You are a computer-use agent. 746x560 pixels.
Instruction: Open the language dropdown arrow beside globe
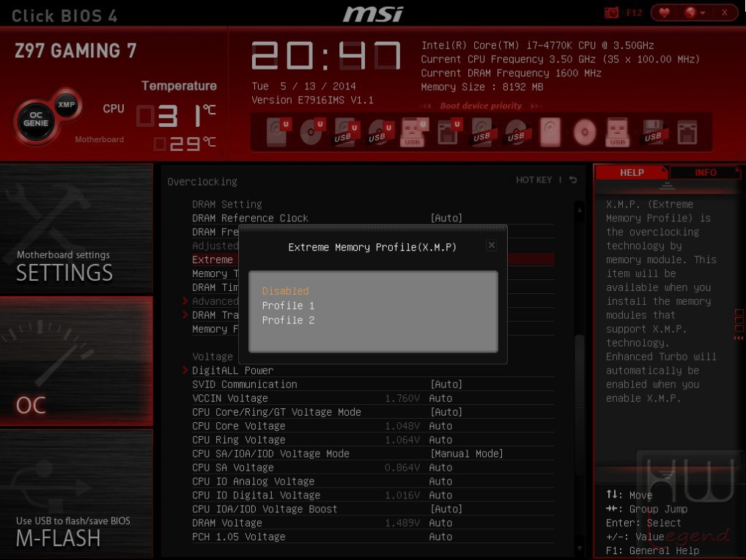pos(702,13)
